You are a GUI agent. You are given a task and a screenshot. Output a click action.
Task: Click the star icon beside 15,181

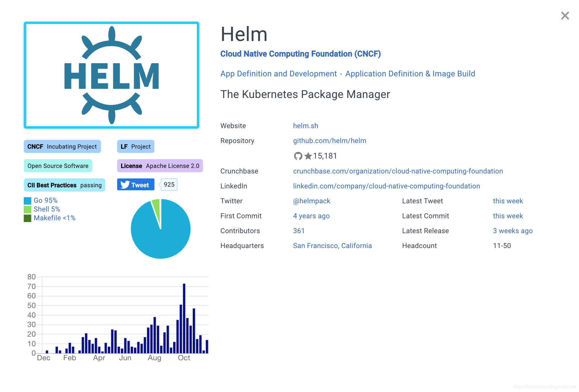(308, 156)
